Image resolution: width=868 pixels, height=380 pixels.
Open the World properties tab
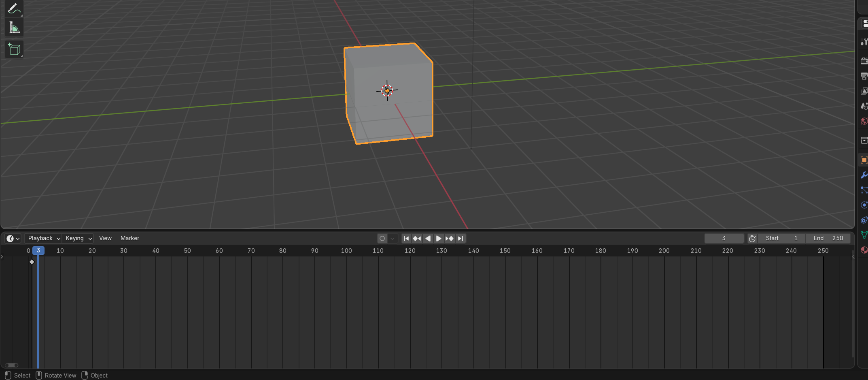864,121
